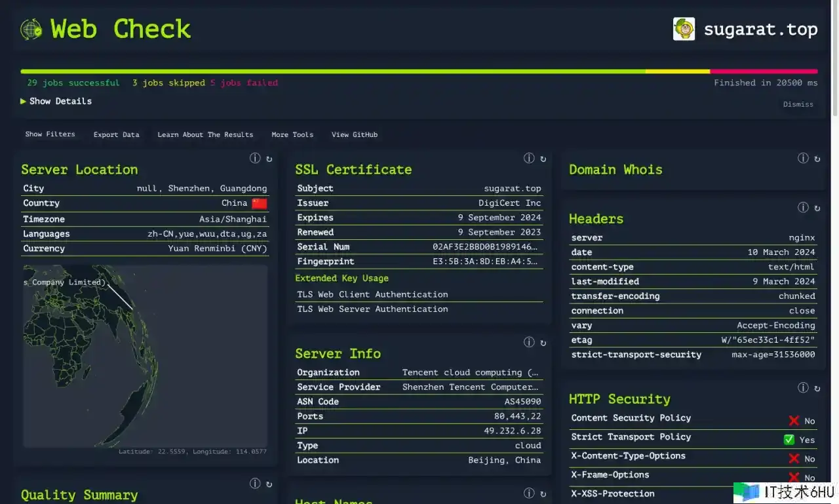The height and width of the screenshot is (504, 839).
Task: Click the X-Content-Type-Options red cross
Action: 794,459
